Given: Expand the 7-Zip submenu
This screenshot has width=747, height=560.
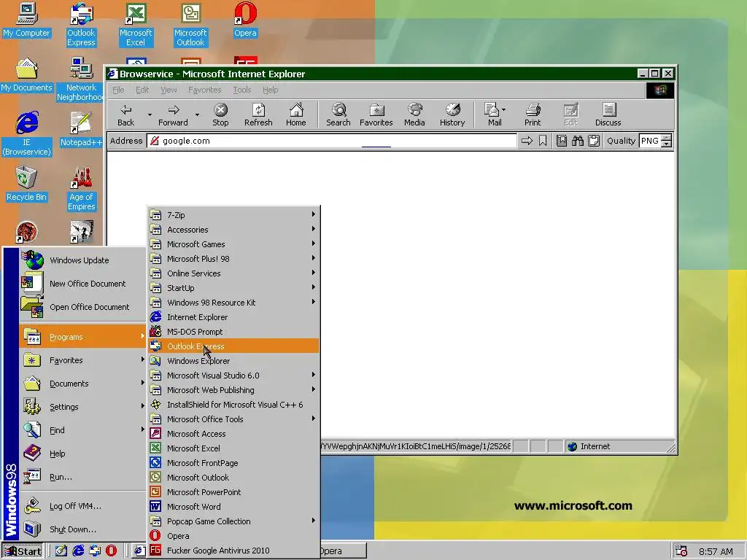Looking at the screenshot, I should click(233, 215).
